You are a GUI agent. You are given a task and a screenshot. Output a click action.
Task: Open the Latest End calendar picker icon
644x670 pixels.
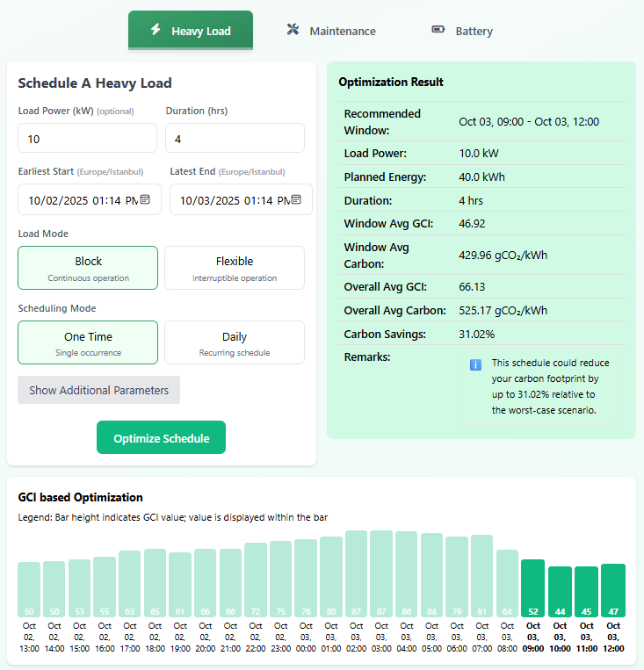(x=297, y=199)
